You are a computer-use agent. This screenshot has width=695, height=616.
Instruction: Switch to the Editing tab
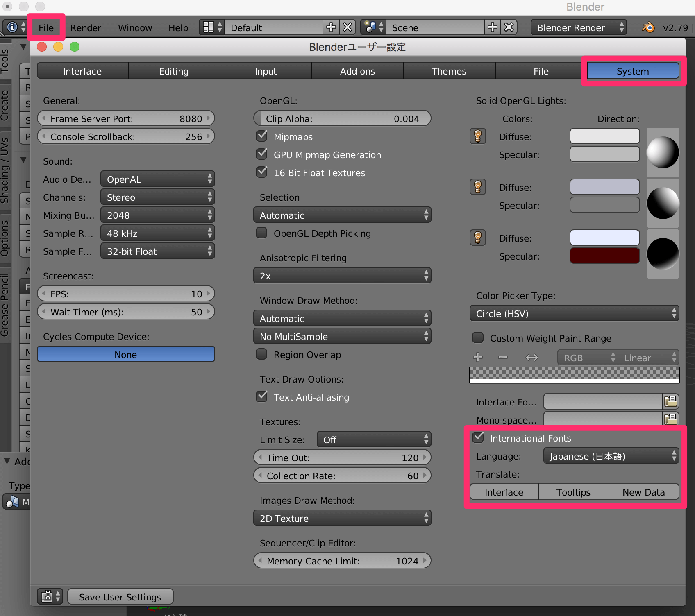click(174, 71)
